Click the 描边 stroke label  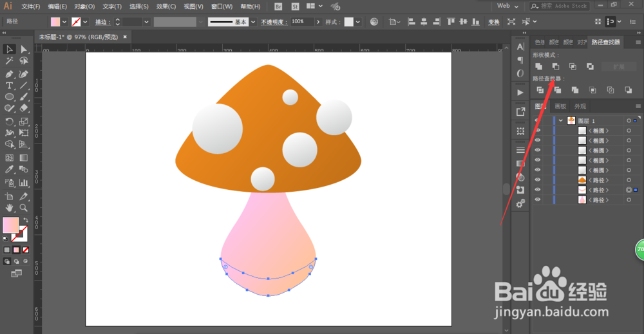(102, 22)
